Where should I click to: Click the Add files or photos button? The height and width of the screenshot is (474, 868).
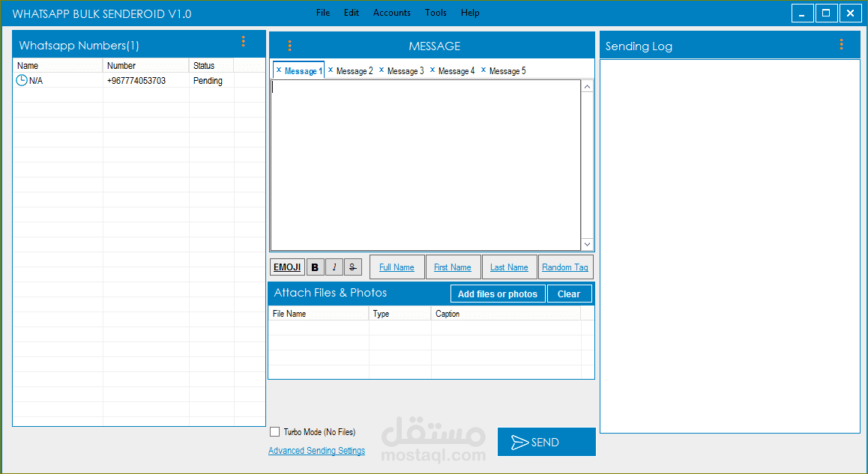pyautogui.click(x=498, y=294)
